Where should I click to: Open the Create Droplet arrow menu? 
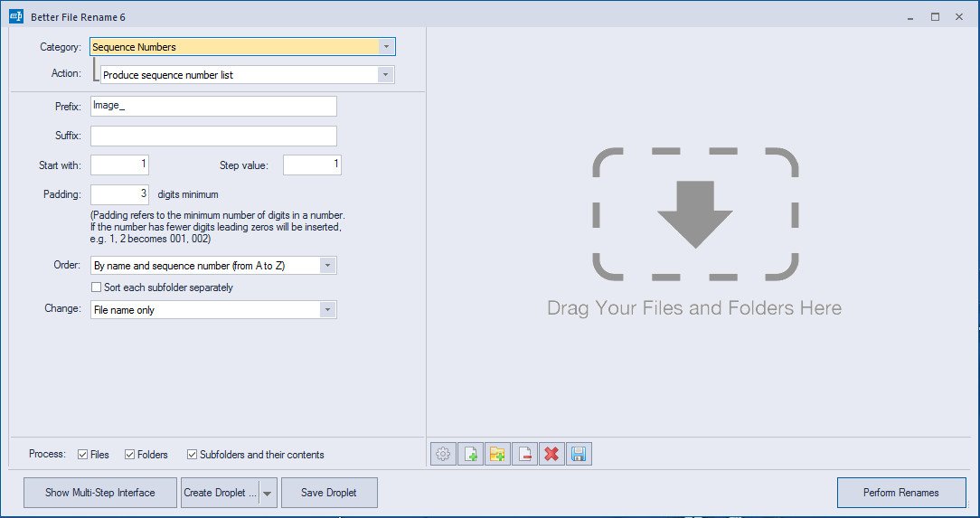268,494
